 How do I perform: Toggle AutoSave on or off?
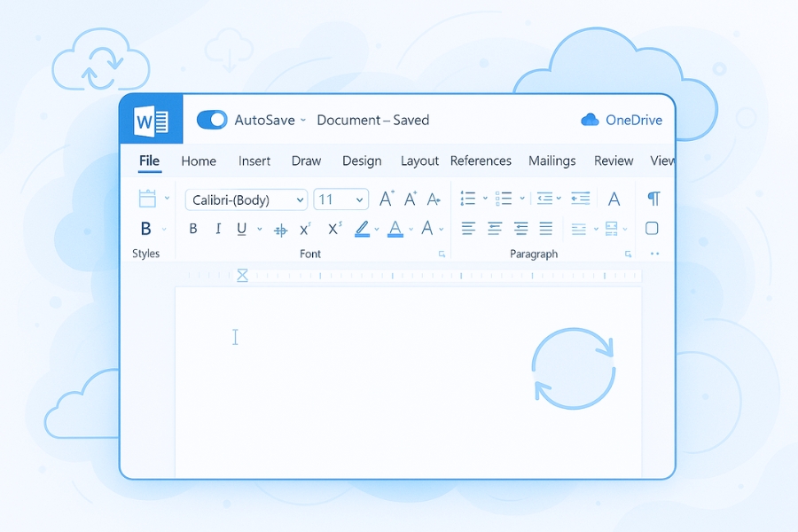(212, 120)
